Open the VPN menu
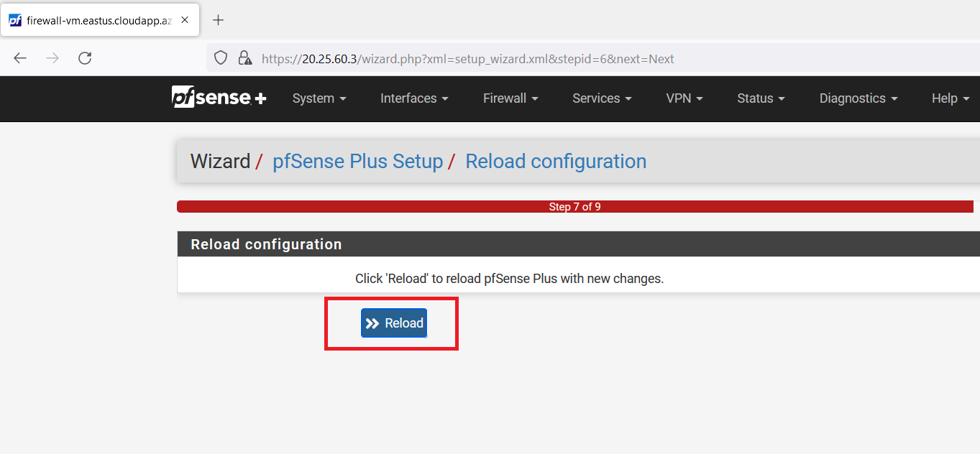 click(684, 98)
